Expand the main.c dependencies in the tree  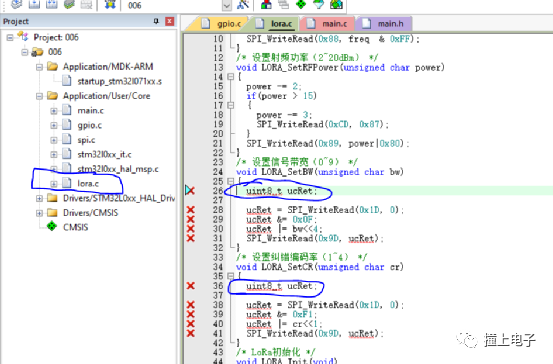click(54, 111)
